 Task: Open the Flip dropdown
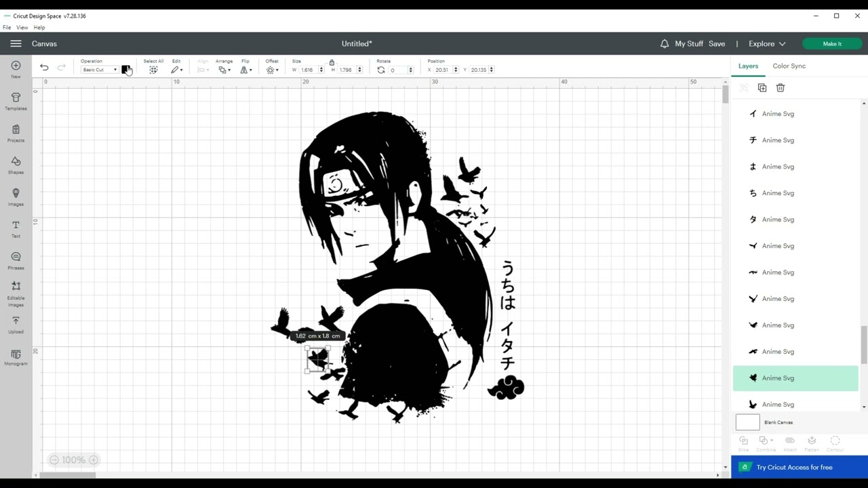coord(246,70)
